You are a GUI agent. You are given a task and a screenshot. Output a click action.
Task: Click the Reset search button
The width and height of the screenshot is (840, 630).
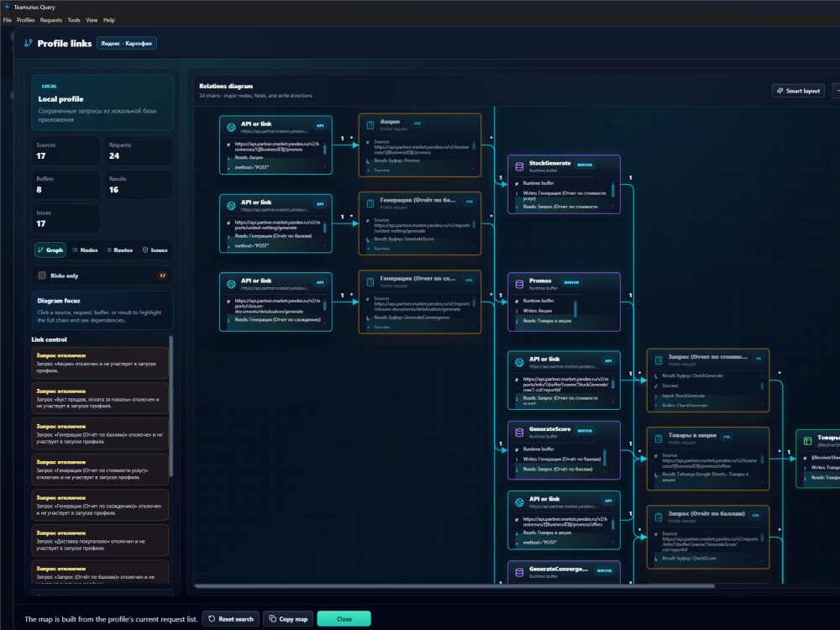[x=230, y=619]
